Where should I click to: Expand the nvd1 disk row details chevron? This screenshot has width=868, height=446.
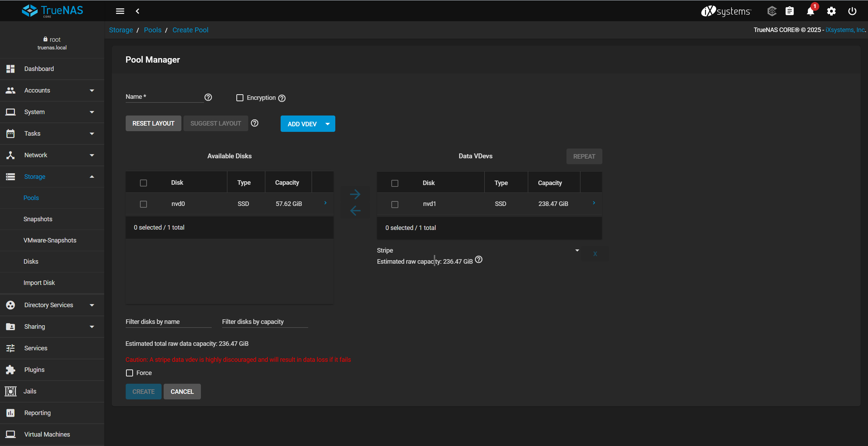[x=594, y=203]
